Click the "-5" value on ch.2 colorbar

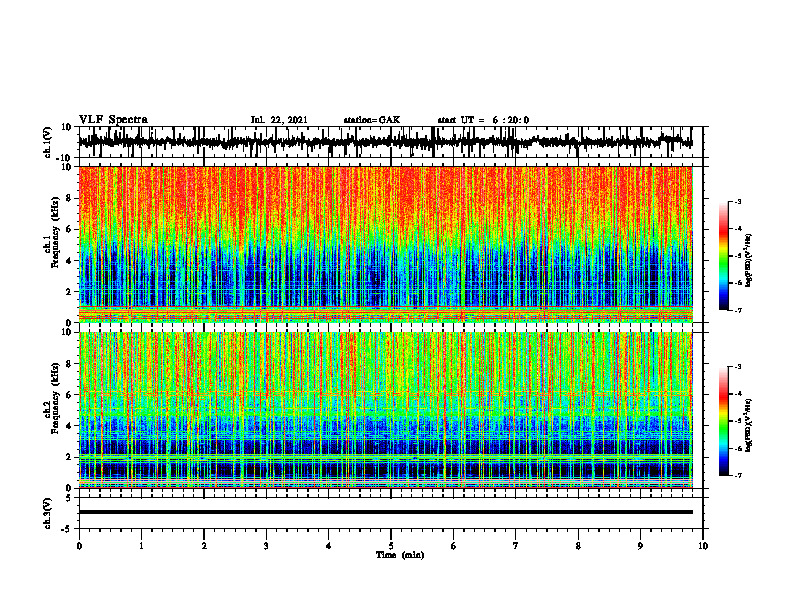coord(738,421)
